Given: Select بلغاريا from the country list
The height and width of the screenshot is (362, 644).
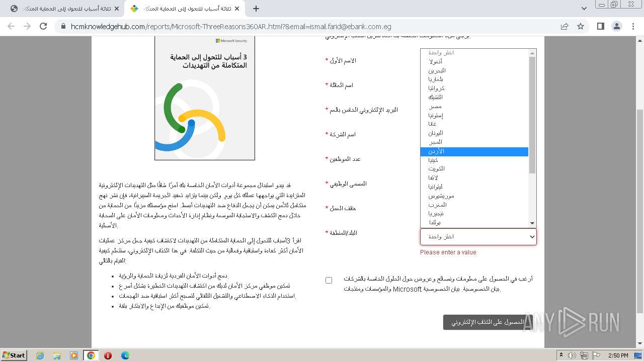Looking at the screenshot, I should click(x=474, y=79).
